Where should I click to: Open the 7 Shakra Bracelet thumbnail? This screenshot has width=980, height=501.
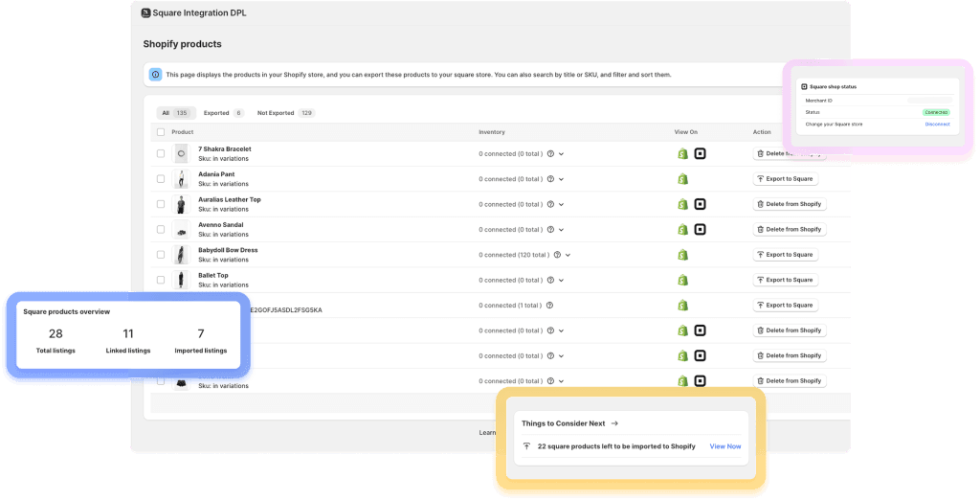(181, 154)
